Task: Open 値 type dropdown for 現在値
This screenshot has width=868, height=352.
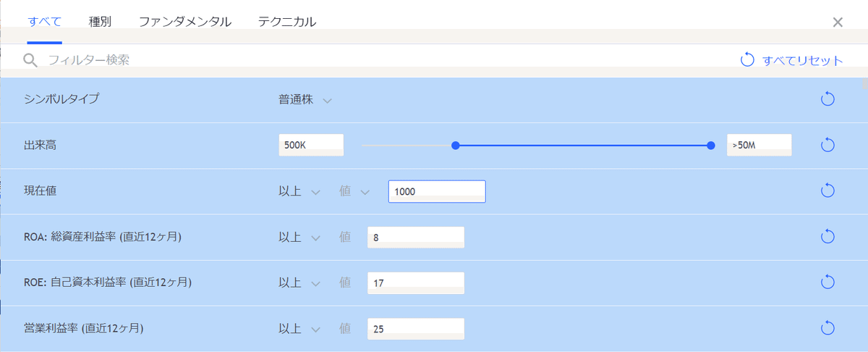Action: [x=354, y=191]
